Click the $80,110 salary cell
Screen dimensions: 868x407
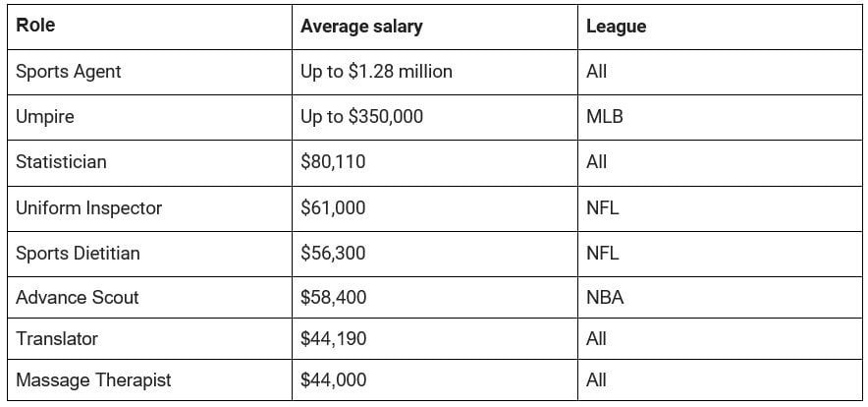(x=333, y=162)
